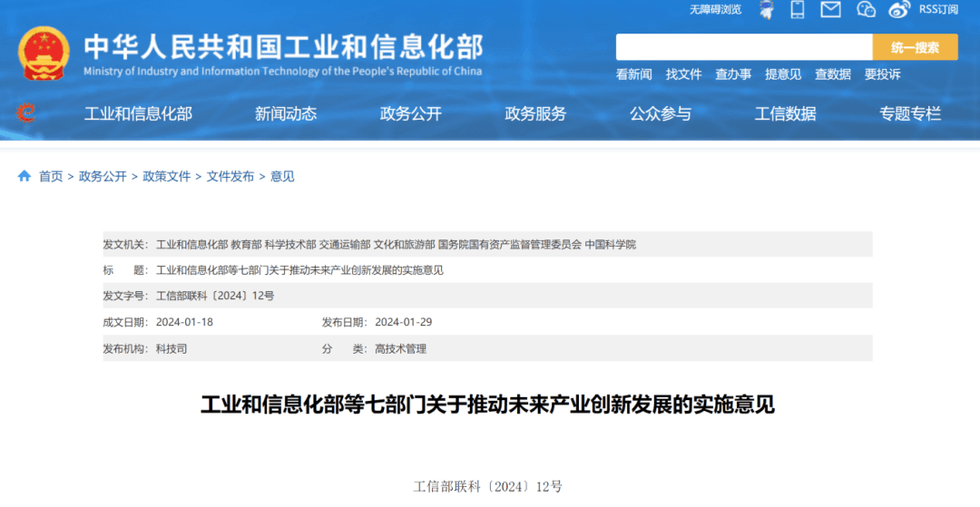Open the 政务公开 nav menu
980x507 pixels.
pos(411,113)
